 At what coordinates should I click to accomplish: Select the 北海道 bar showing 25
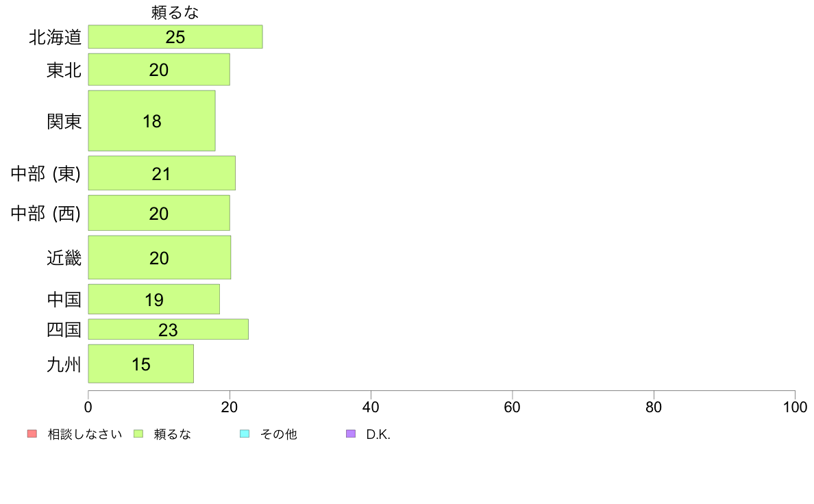175,37
